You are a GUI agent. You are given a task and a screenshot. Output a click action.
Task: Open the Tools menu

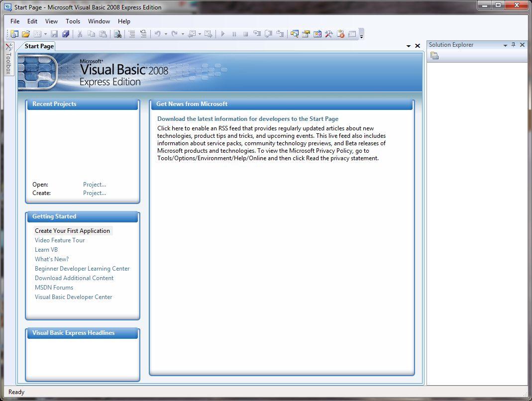click(73, 21)
